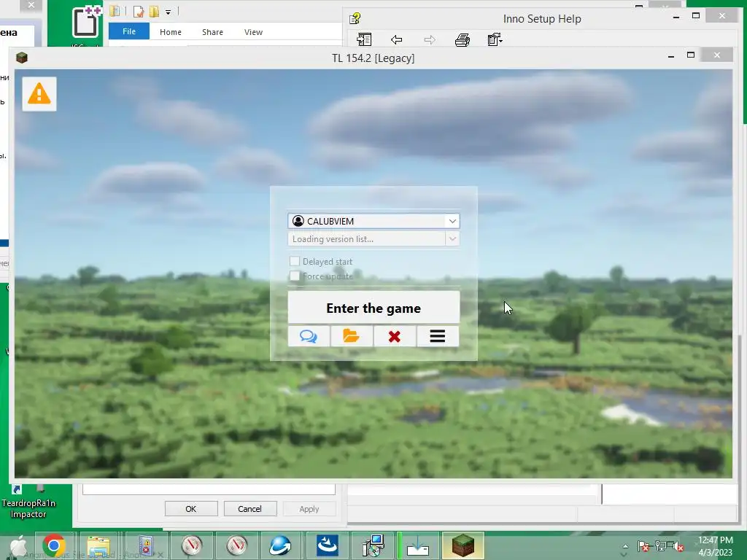Click the grass block icon in TL title bar
This screenshot has width=747, height=560.
click(x=21, y=58)
